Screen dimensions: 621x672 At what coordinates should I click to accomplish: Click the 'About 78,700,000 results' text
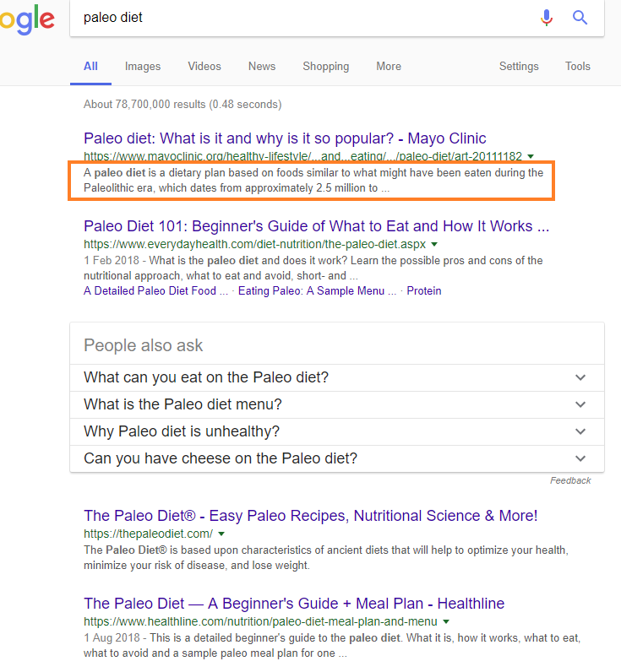coord(182,104)
